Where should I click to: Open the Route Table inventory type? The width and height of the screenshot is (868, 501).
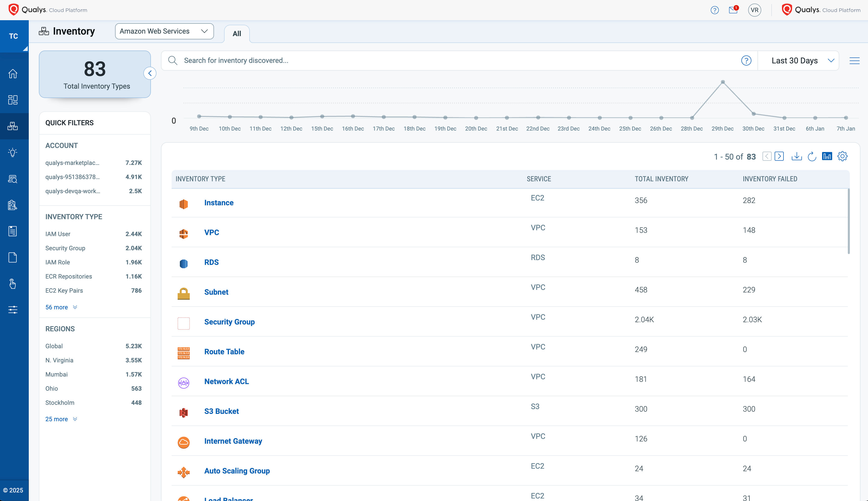(224, 352)
